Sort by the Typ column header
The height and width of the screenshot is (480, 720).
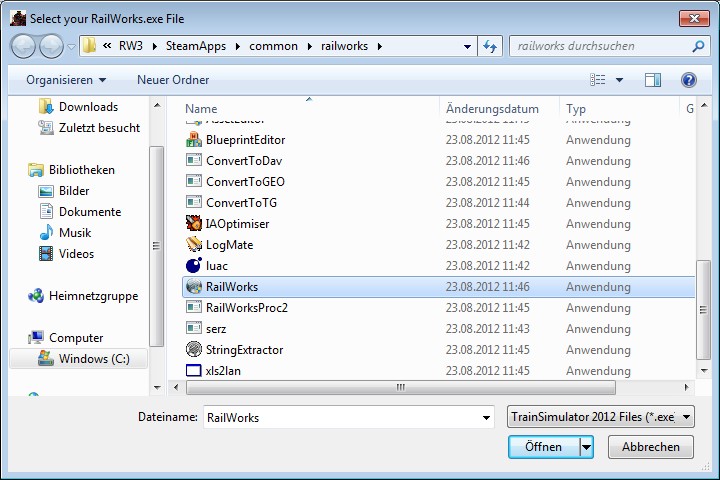[576, 109]
